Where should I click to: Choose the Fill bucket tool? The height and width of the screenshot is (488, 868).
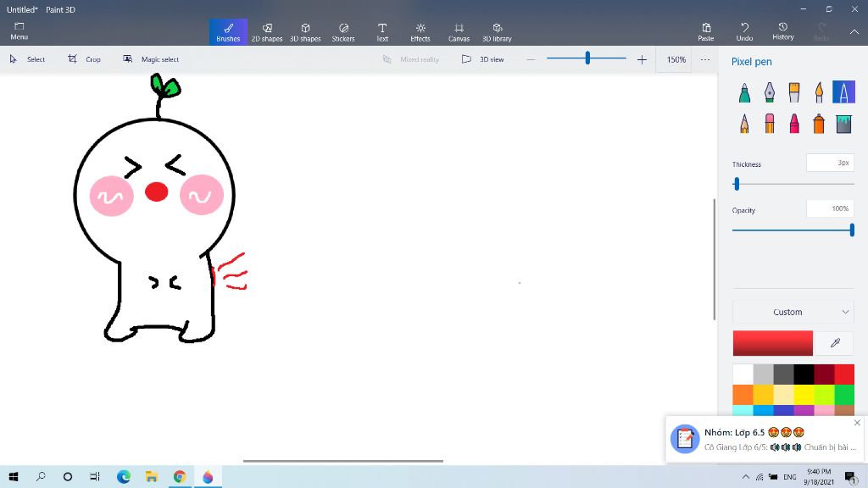pos(843,124)
